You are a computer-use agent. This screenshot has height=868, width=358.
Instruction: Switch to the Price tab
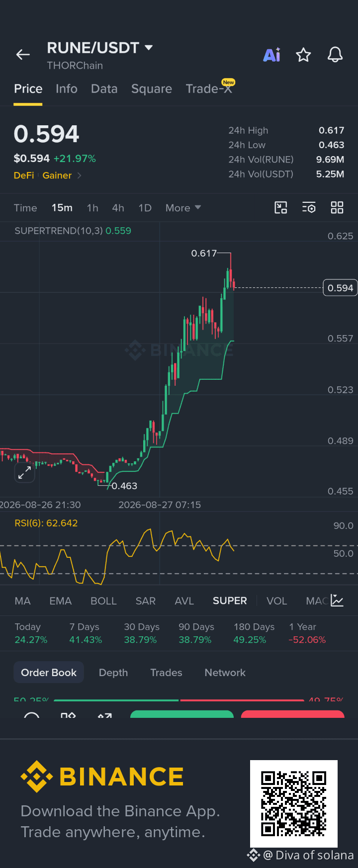click(x=28, y=89)
